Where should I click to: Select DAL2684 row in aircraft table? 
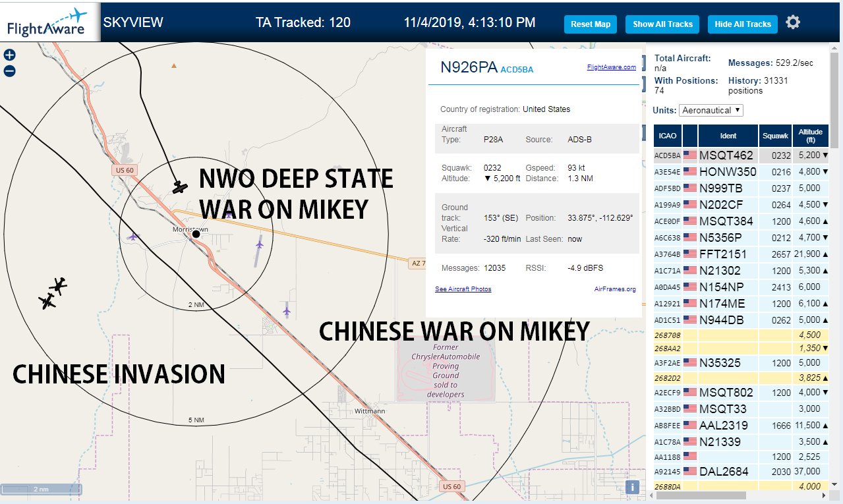[741, 472]
